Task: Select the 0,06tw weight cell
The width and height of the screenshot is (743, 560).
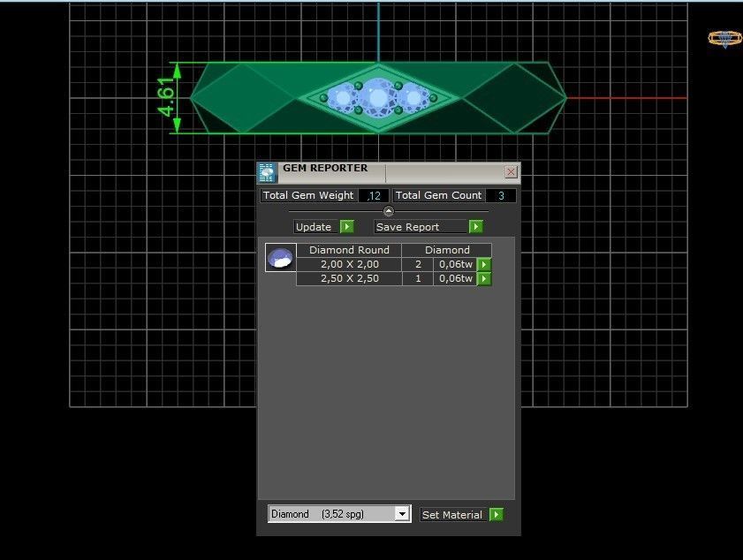Action: pos(455,264)
